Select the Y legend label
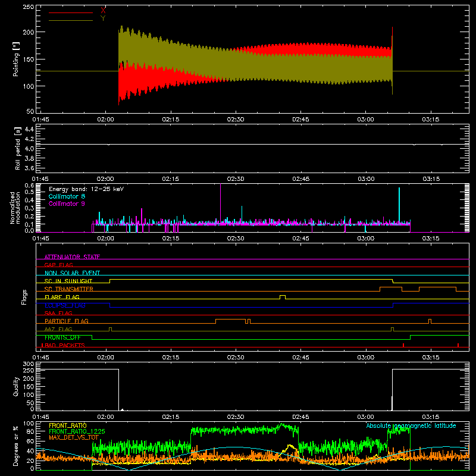The height and width of the screenshot is (476, 476). [103, 18]
